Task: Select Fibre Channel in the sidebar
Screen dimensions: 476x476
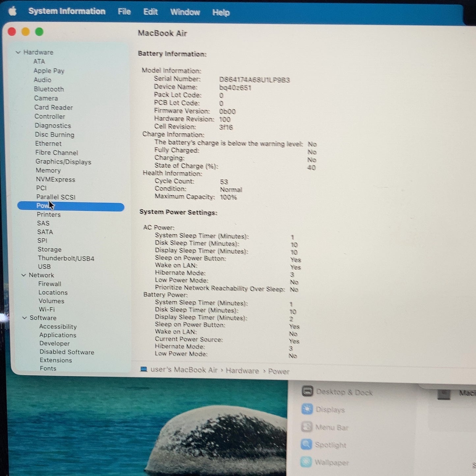Action: pos(57,153)
